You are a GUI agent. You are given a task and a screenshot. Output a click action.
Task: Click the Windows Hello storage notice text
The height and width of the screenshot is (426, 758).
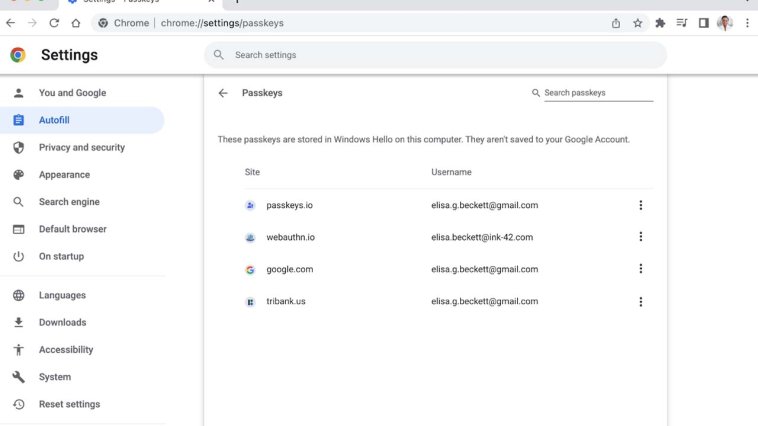pos(423,139)
